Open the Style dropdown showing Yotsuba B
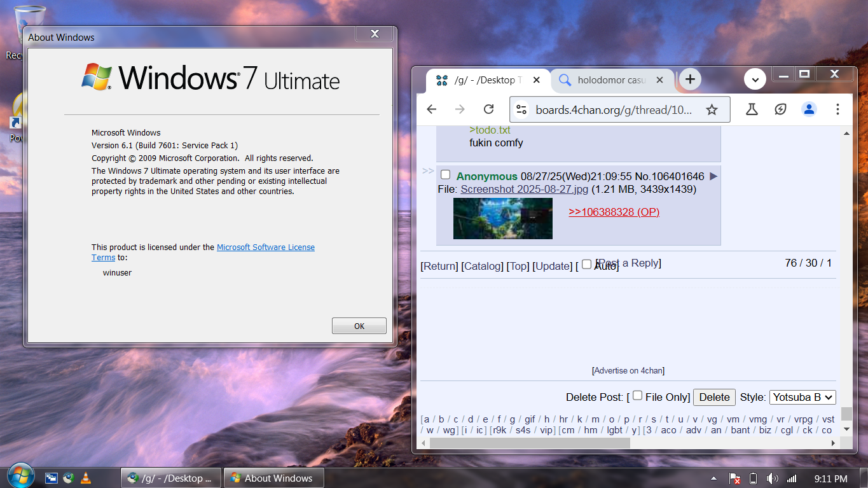 click(x=803, y=397)
